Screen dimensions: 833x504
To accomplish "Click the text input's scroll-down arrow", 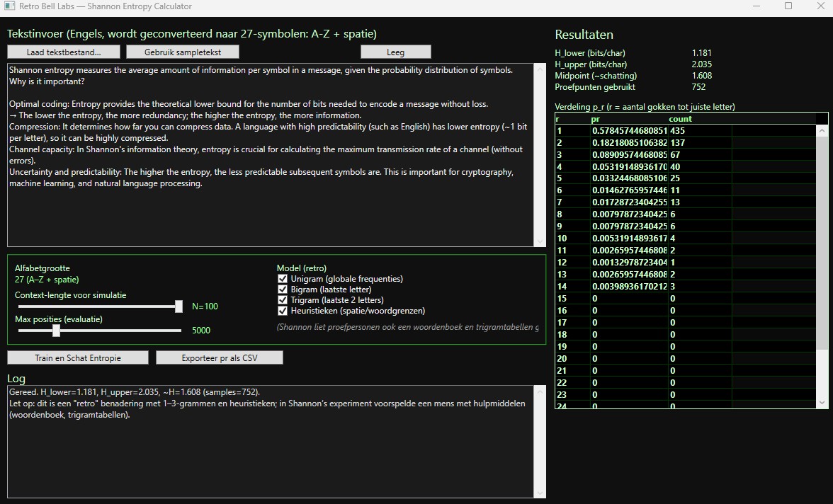I will 540,241.
